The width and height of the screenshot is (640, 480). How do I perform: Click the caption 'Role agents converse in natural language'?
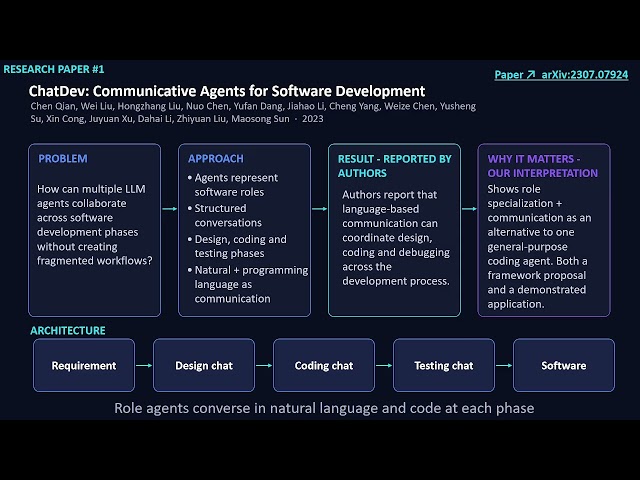coord(324,408)
